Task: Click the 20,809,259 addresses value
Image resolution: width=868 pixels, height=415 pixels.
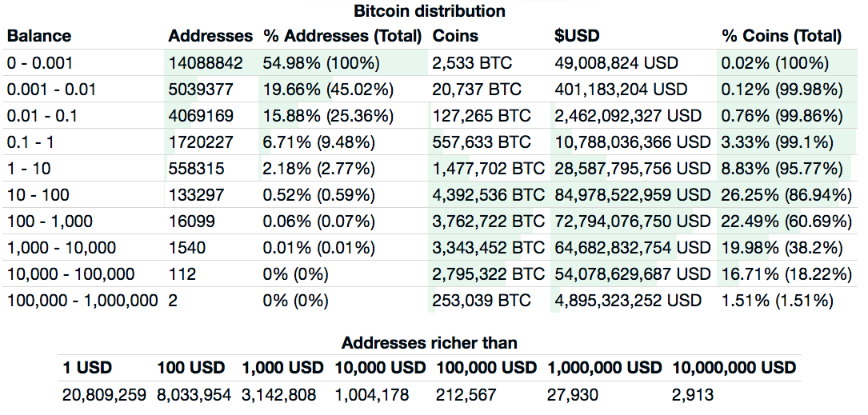Action: (105, 394)
